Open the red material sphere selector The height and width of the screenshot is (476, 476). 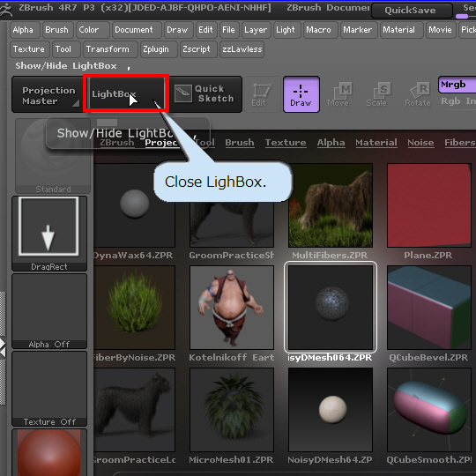pyautogui.click(x=49, y=452)
